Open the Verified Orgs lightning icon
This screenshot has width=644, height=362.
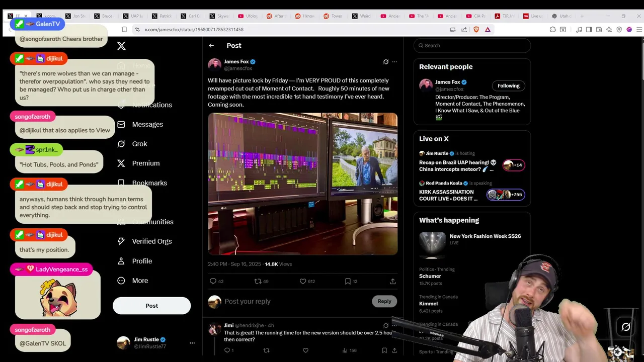[121, 241]
